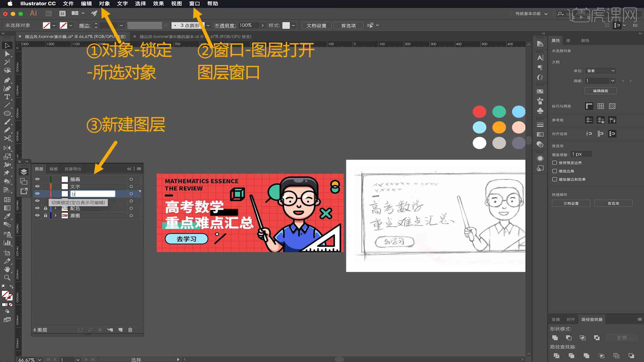Toggle visibility of 描画 layer
The width and height of the screenshot is (644, 362).
coord(37,179)
